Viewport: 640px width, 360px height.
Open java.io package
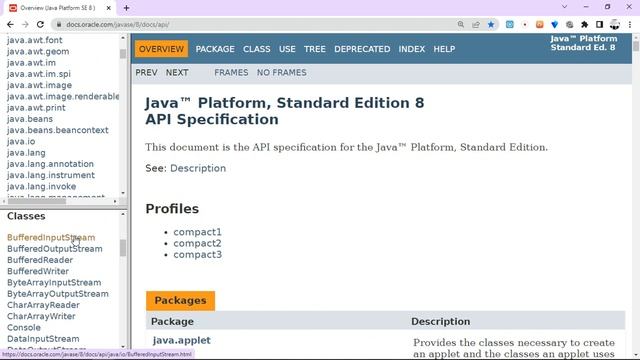click(x=21, y=142)
